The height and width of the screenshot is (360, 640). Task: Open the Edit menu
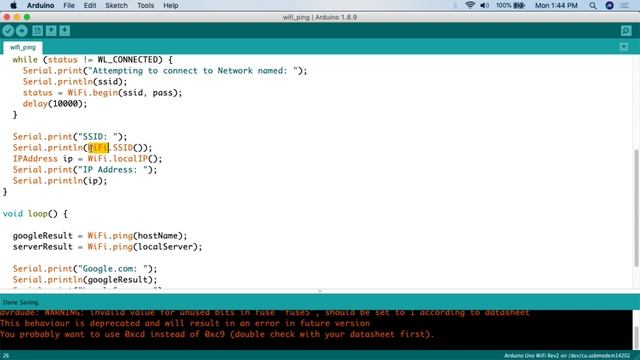coord(90,5)
